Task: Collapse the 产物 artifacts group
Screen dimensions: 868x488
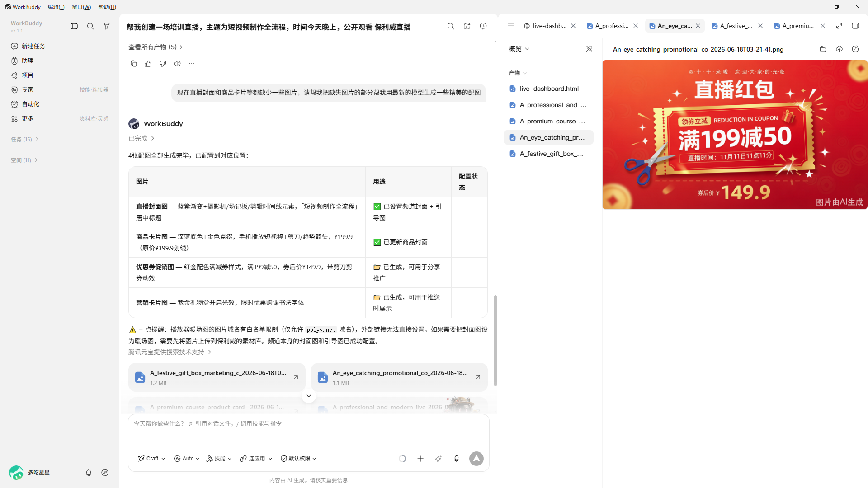Action: click(518, 73)
